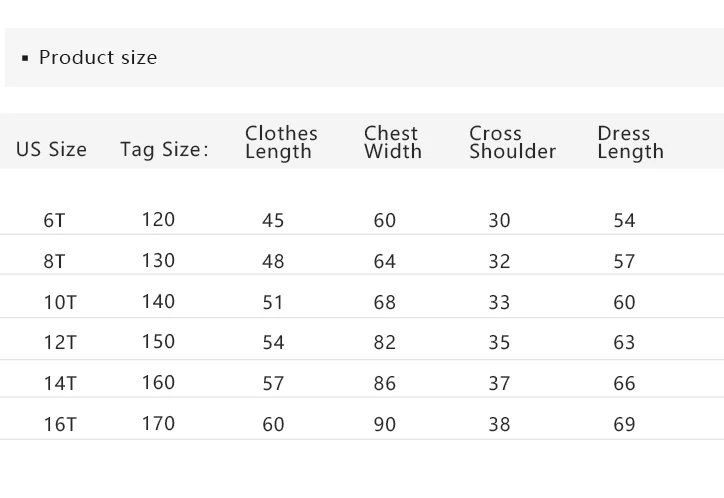Image resolution: width=724 pixels, height=498 pixels.
Task: Click cross shoulder value 37
Action: point(499,383)
